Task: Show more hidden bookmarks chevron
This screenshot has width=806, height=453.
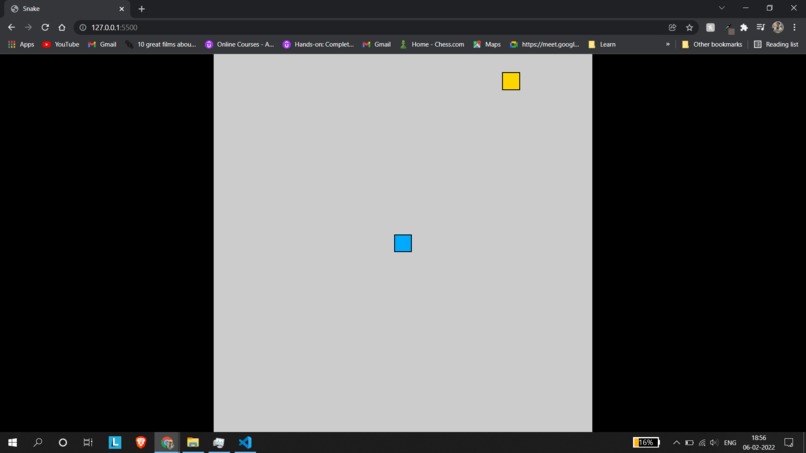Action: [668, 44]
